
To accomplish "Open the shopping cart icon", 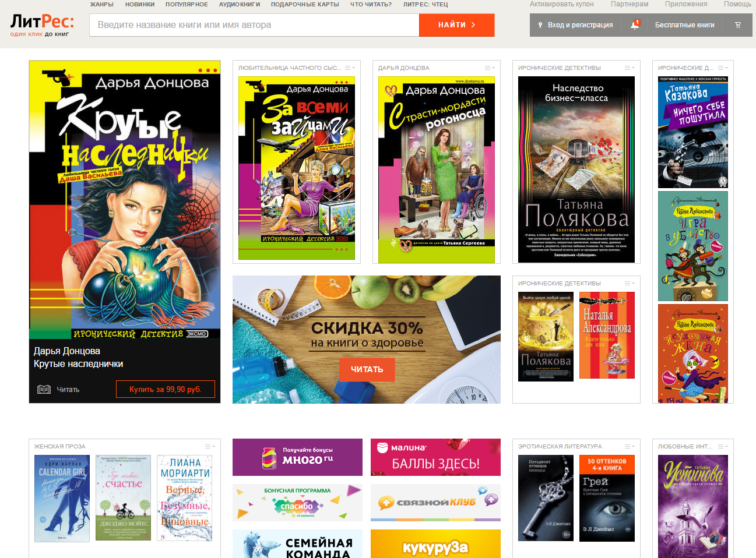I will coord(738,25).
